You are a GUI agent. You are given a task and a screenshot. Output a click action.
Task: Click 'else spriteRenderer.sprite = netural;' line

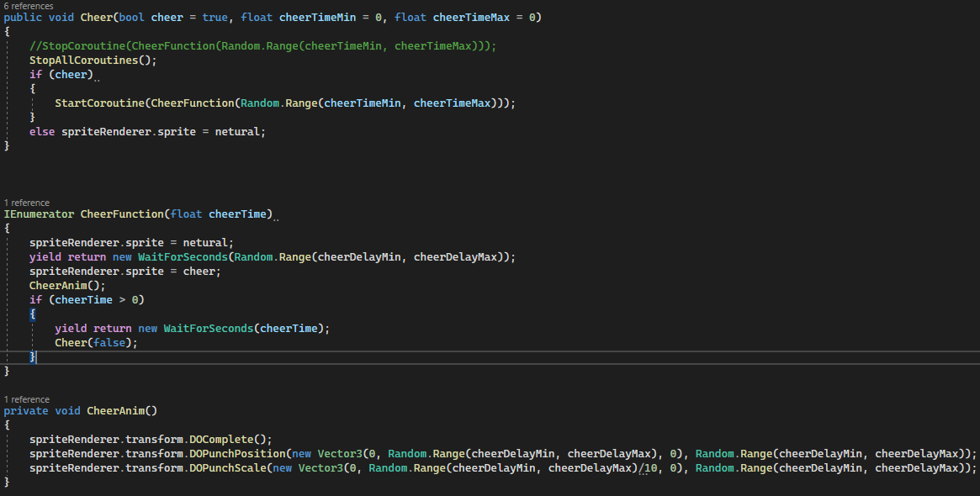tap(147, 132)
